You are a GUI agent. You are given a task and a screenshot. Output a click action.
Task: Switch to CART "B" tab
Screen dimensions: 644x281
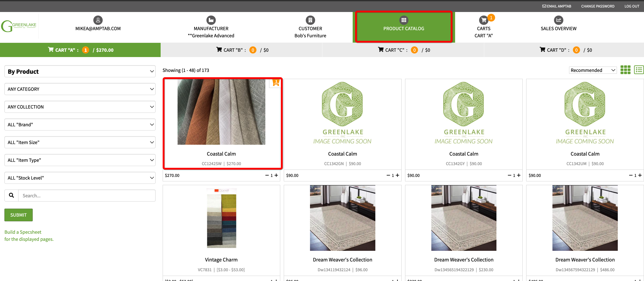pos(242,50)
